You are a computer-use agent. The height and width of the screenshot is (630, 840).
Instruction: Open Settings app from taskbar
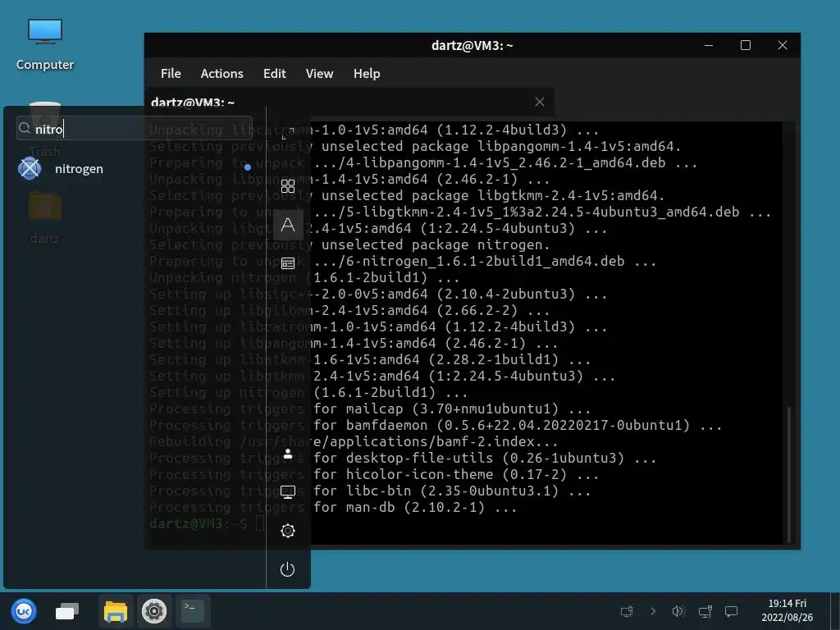[x=153, y=610]
